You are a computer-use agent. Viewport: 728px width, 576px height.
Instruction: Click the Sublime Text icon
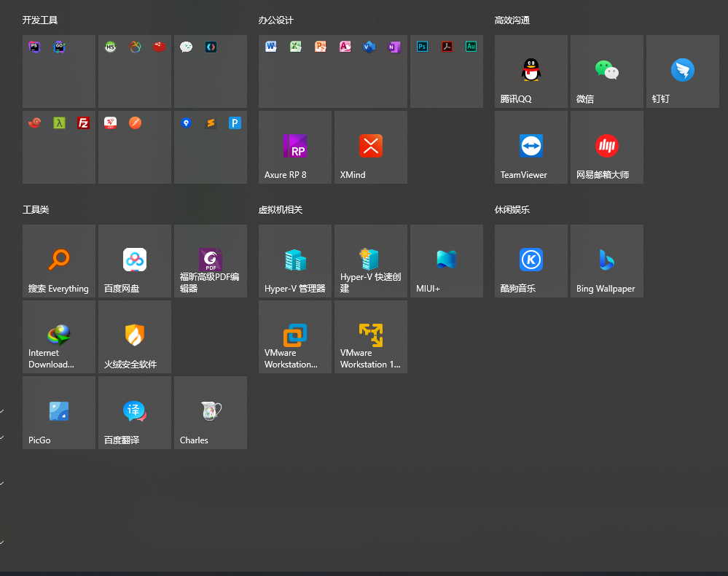211,122
